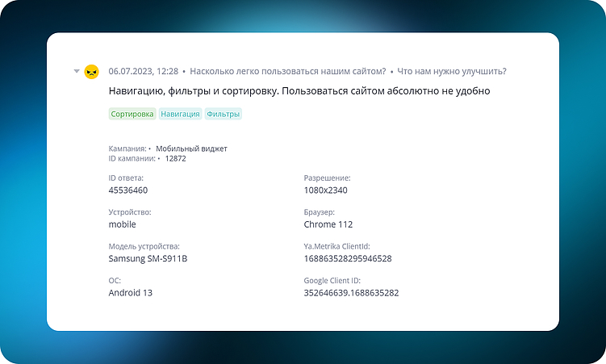606x364 pixels.
Task: Click device value 'mobile'
Action: pos(122,224)
